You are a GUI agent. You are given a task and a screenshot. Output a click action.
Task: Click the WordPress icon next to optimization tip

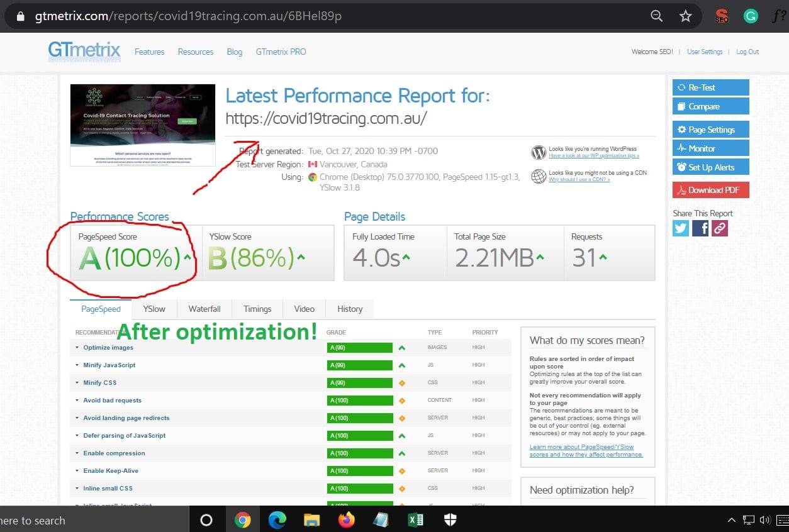(539, 152)
